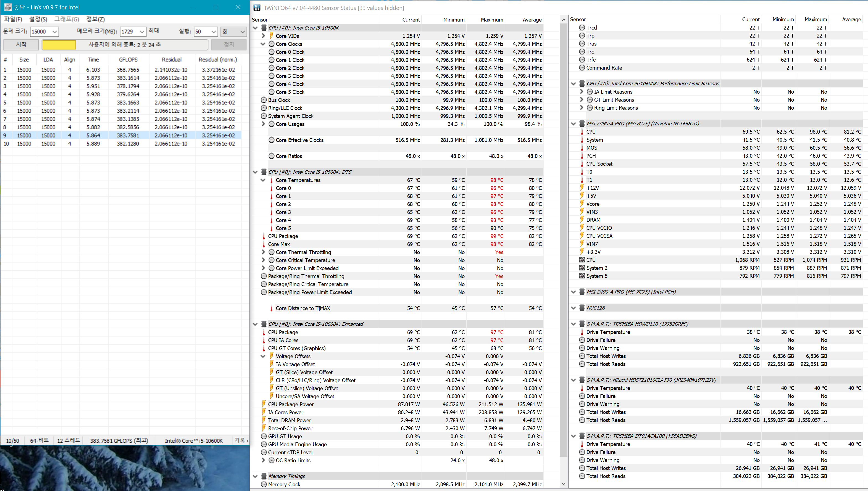Click the lightning icon beside CPU Package Power
868x491 pixels.
click(264, 404)
